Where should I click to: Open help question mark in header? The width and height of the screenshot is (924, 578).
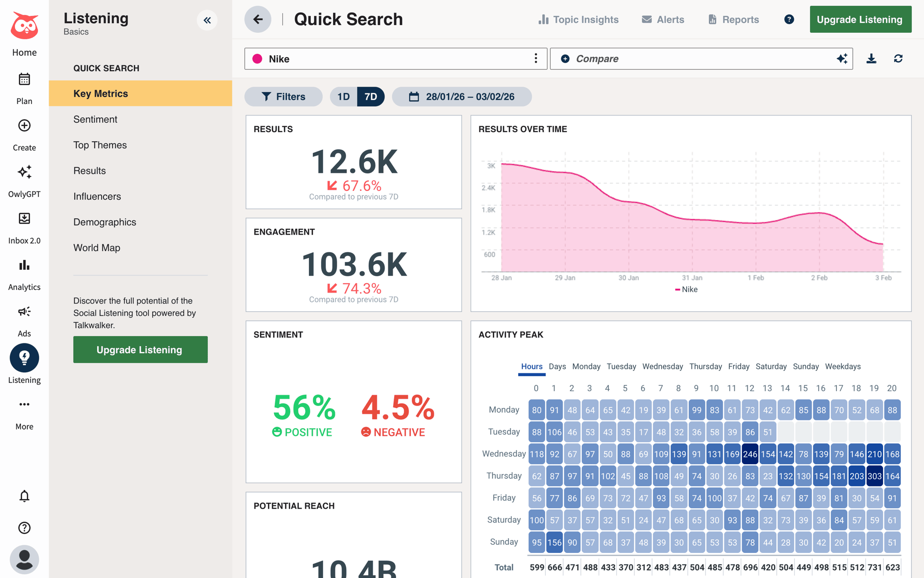point(789,19)
